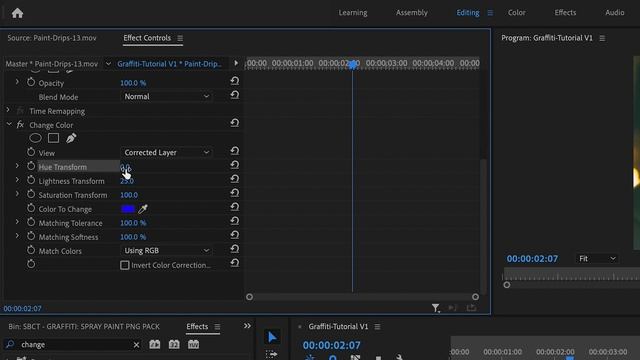The image size is (640, 360).
Task: Toggle animation stopwatch for Hue Transform
Action: tap(31, 166)
